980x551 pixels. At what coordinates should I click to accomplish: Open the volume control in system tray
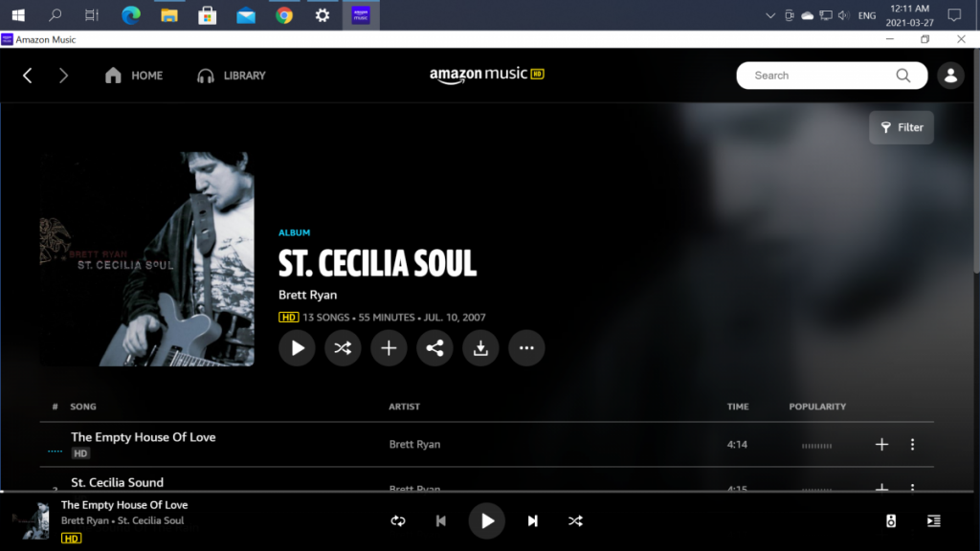coord(844,15)
